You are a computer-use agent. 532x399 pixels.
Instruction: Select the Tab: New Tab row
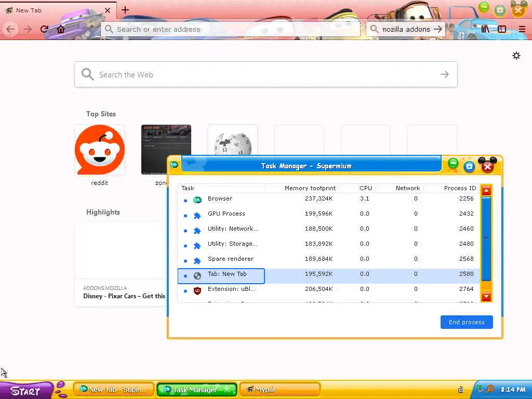point(328,275)
